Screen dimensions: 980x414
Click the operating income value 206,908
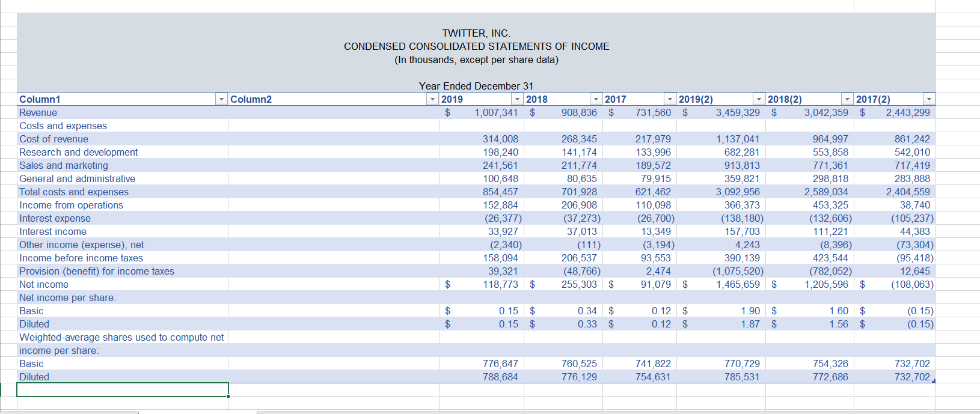point(579,205)
